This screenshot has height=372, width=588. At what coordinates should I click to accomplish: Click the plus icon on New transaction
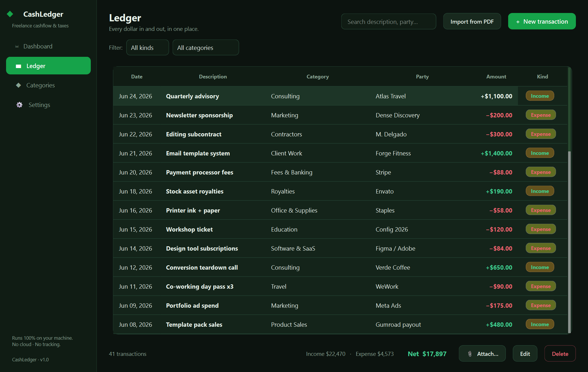(x=518, y=22)
